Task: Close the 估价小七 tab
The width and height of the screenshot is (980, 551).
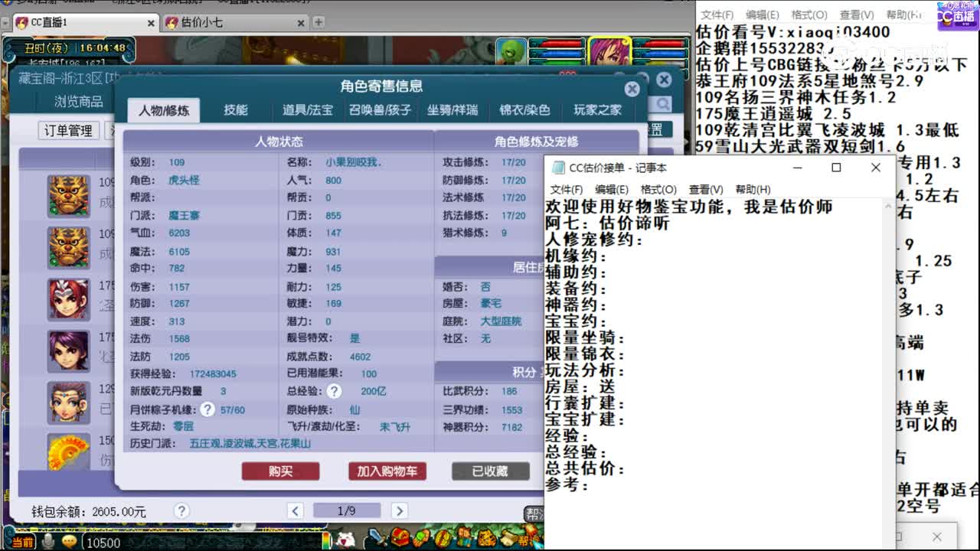Action: click(x=302, y=23)
